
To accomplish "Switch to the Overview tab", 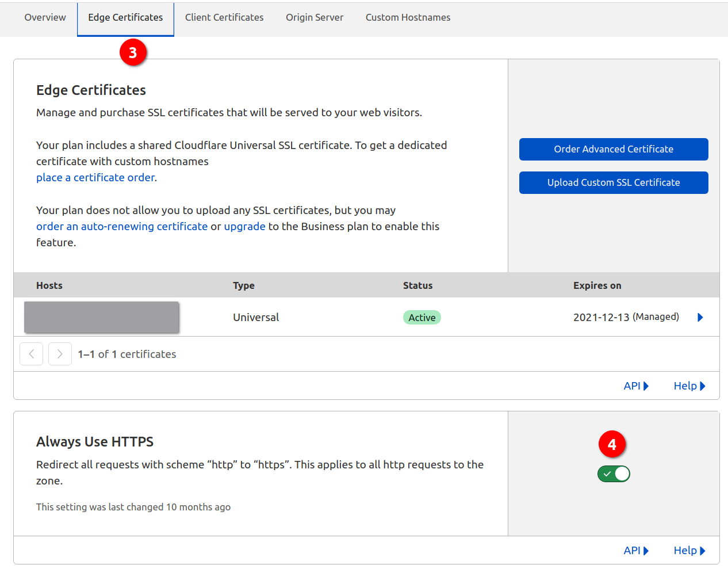I will (x=45, y=18).
